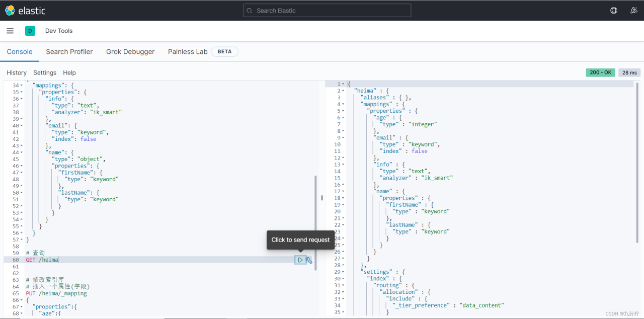Screen dimensions: 644x319
Task: Click the "# 修改索引库" comment line
Action: pyautogui.click(x=45, y=280)
